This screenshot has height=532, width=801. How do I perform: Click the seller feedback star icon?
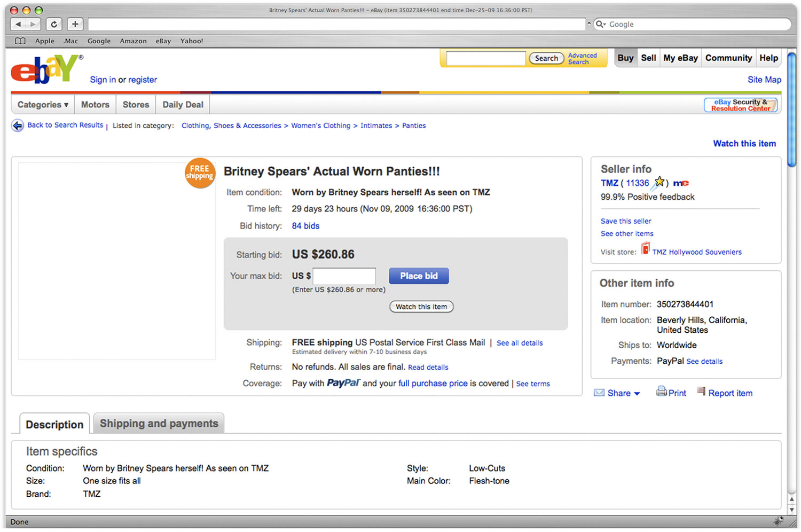(x=658, y=183)
